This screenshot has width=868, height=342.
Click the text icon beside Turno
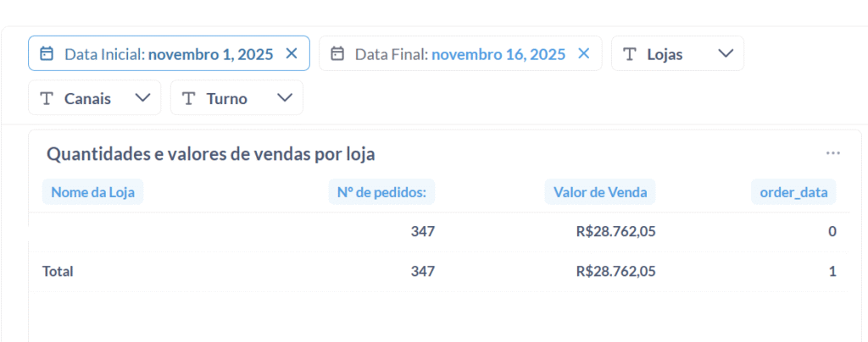pos(190,98)
